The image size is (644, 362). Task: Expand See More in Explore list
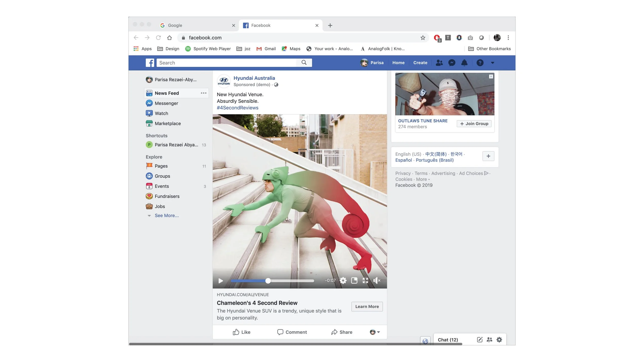coord(166,216)
